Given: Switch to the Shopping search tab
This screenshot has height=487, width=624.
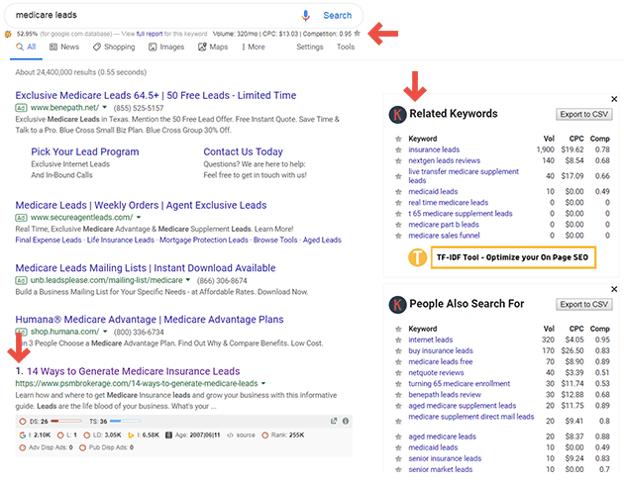Looking at the screenshot, I should click(x=114, y=47).
